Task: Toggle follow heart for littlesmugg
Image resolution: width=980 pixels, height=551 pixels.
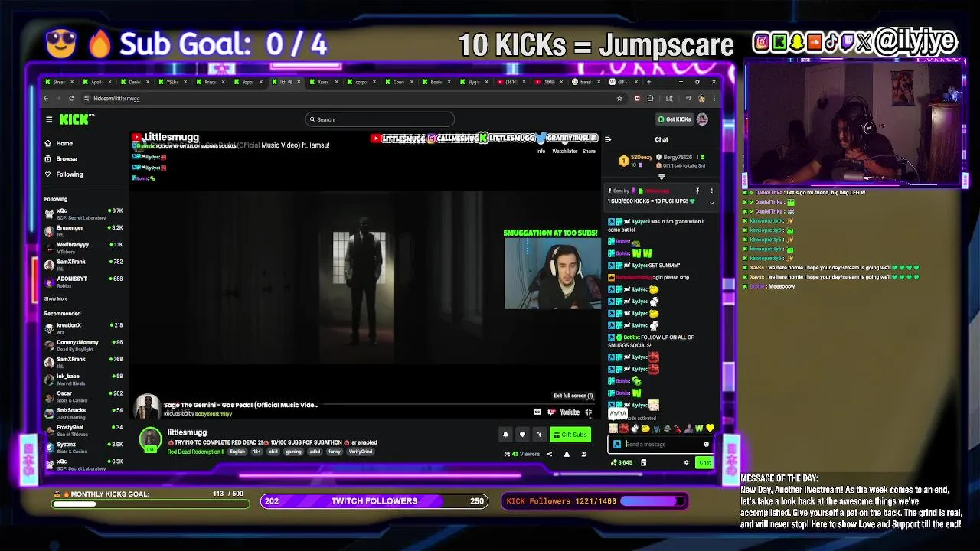Action: [522, 435]
